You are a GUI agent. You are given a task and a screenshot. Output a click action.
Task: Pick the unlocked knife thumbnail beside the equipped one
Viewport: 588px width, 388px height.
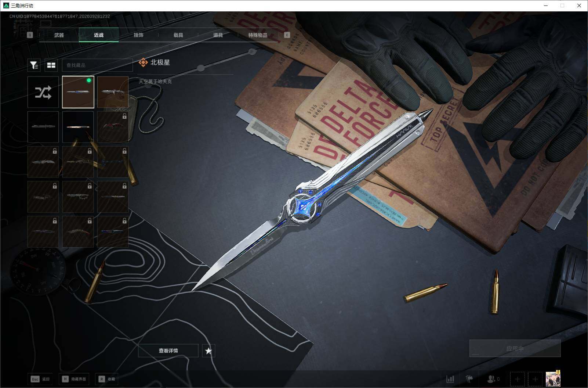pos(113,92)
